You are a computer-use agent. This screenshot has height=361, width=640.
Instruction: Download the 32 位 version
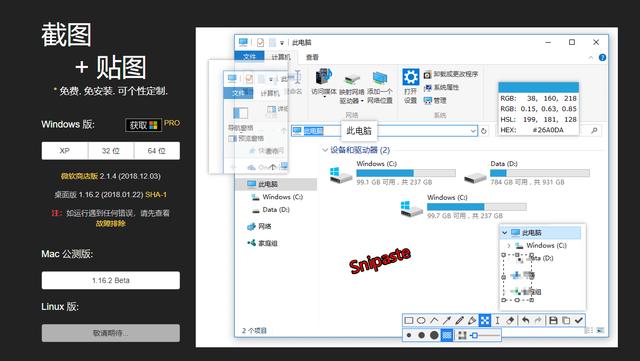[x=111, y=151]
